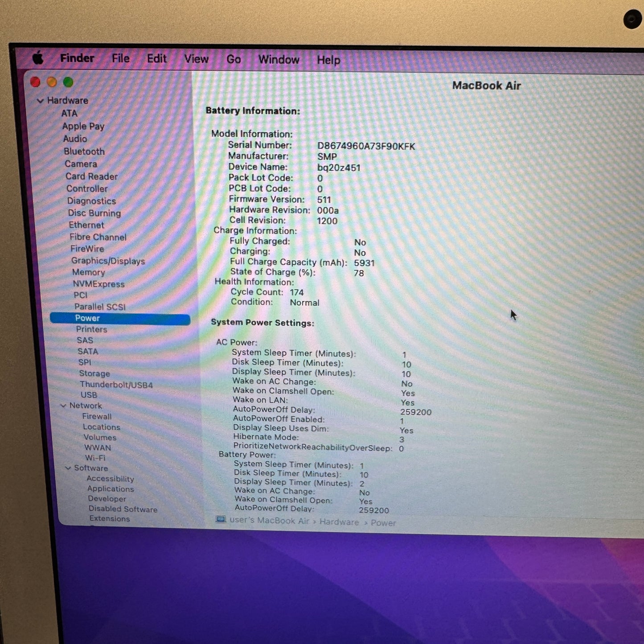This screenshot has width=644, height=644.
Task: Select Diagnostics in sidebar
Action: [x=91, y=201]
